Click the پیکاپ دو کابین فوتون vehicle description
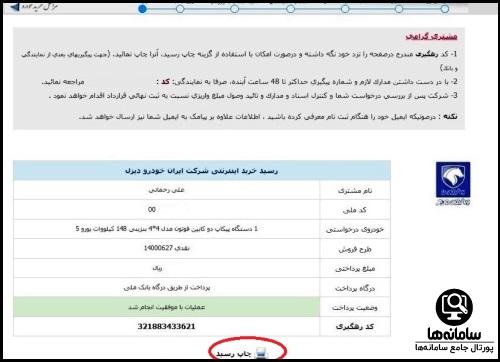The height and width of the screenshot is (362, 500). point(166,229)
